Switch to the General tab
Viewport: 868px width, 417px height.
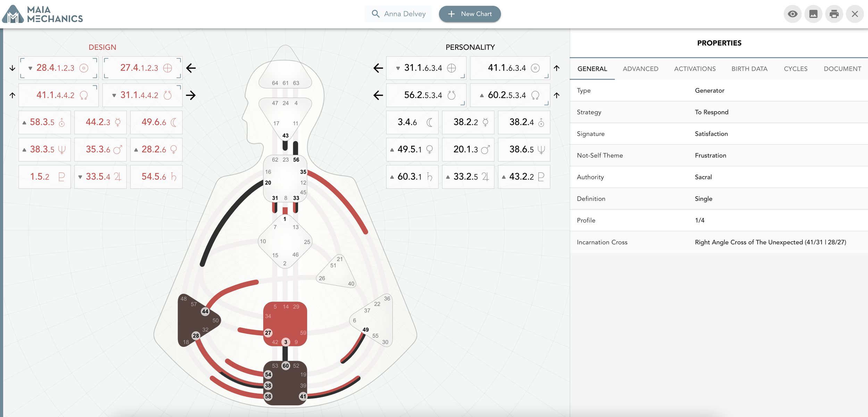592,69
